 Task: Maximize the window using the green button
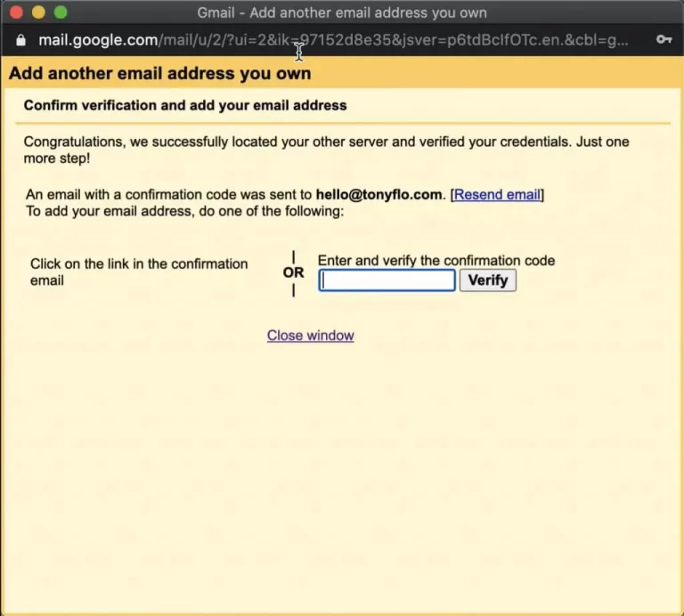tap(61, 12)
